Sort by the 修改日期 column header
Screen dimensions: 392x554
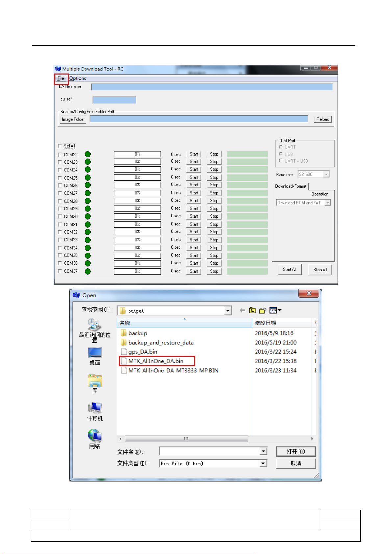(282, 323)
